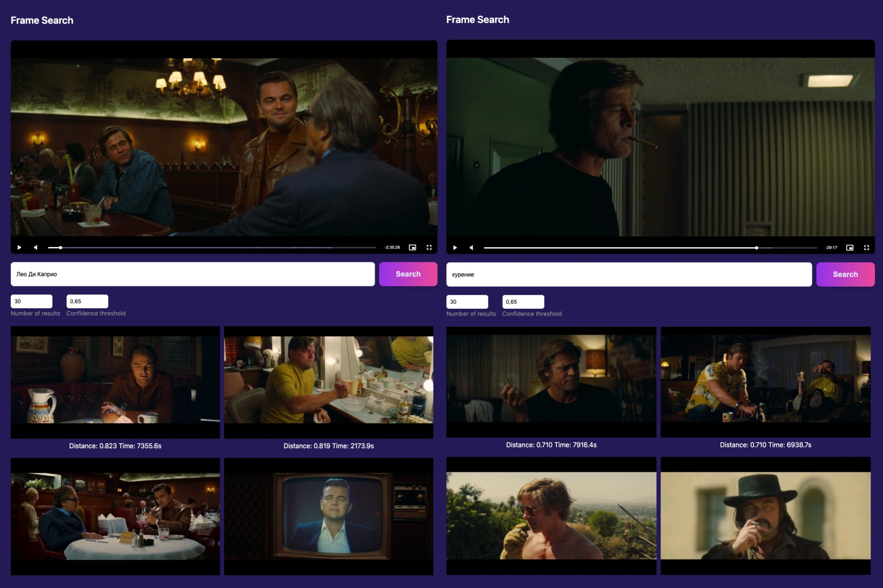Focus the 'Лео Ди Каприо' search field
This screenshot has height=588, width=883.
click(193, 274)
